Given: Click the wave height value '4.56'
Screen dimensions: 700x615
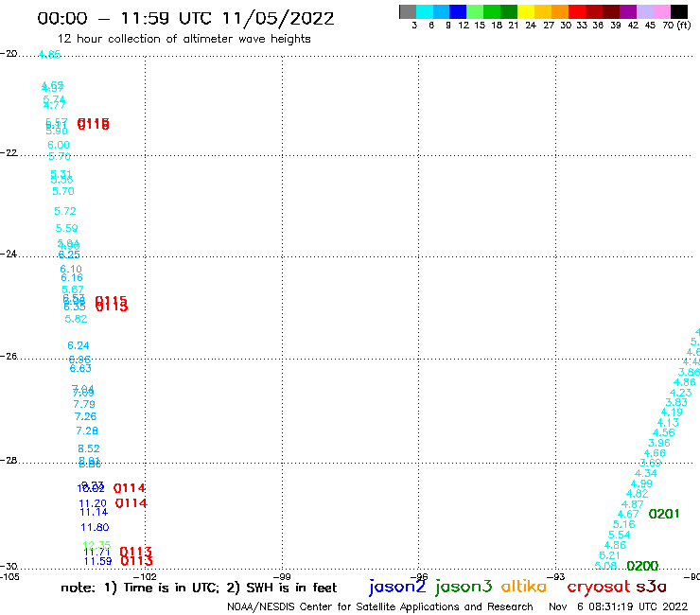Looking at the screenshot, I should click(664, 432).
